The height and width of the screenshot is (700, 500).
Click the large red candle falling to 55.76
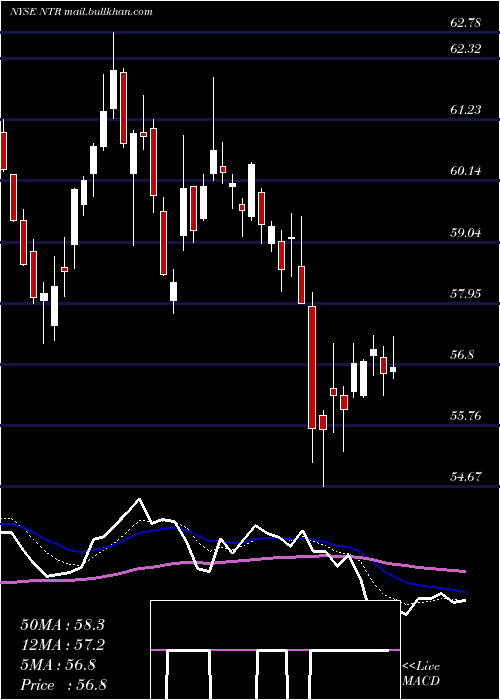tap(312, 367)
